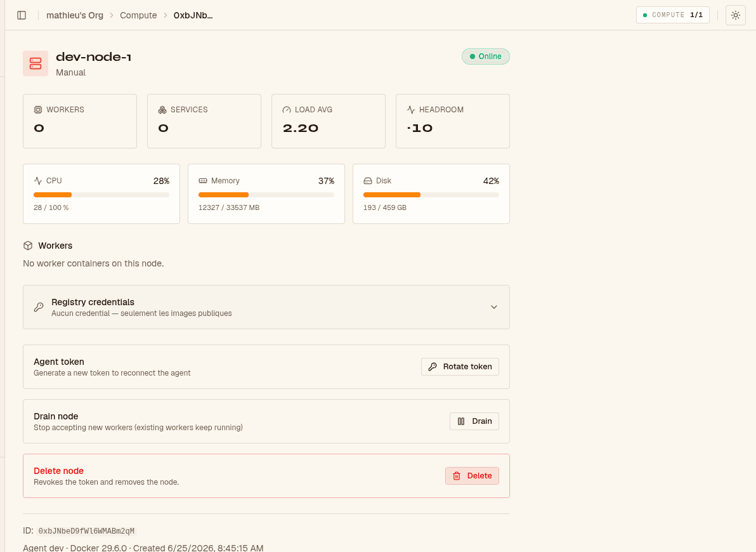Click the Manual label under node name

(71, 72)
